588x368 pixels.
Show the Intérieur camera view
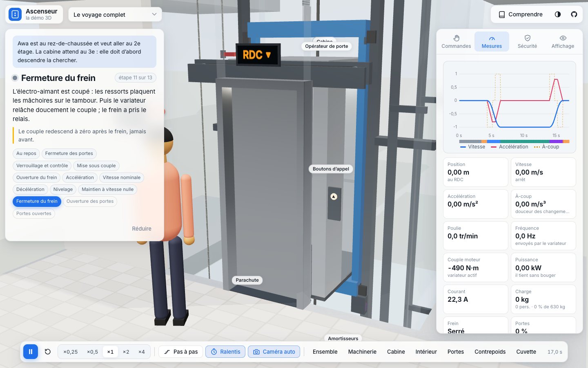[426, 352]
